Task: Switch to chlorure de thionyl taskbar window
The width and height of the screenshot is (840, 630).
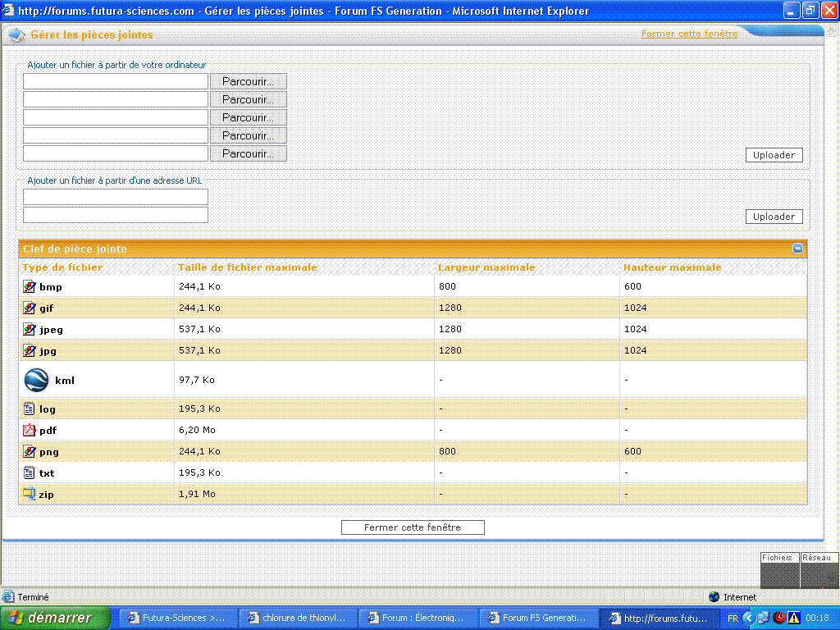Action: 296,619
